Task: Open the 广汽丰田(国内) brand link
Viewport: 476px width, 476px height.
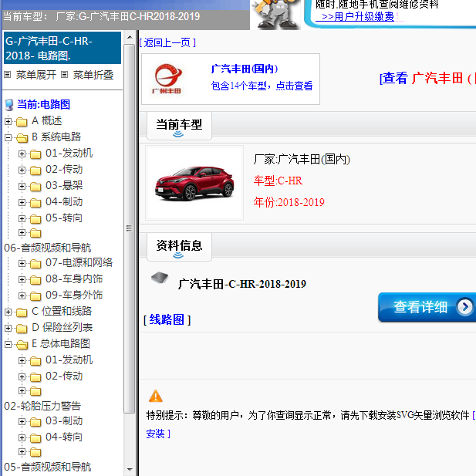Action: tap(245, 69)
